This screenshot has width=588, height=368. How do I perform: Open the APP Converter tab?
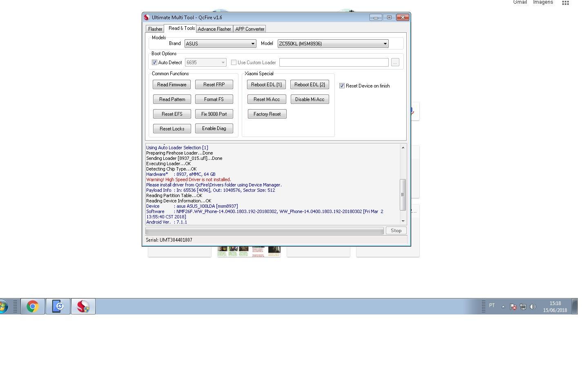250,29
